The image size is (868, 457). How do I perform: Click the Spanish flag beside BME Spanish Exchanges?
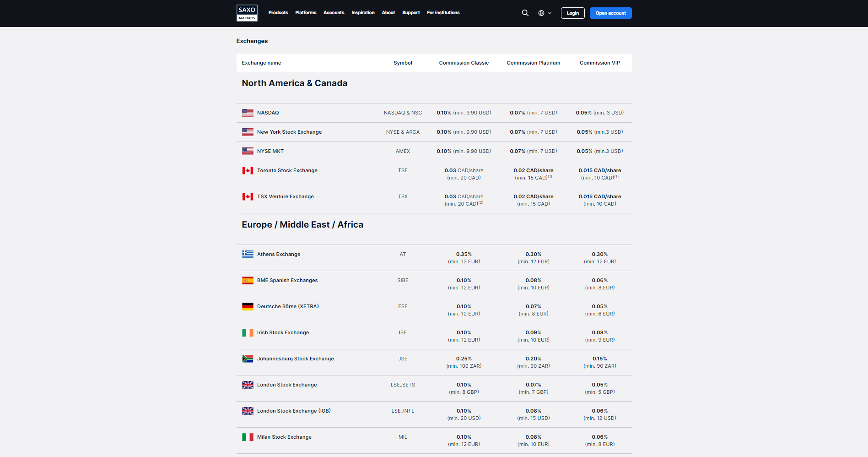click(x=248, y=280)
